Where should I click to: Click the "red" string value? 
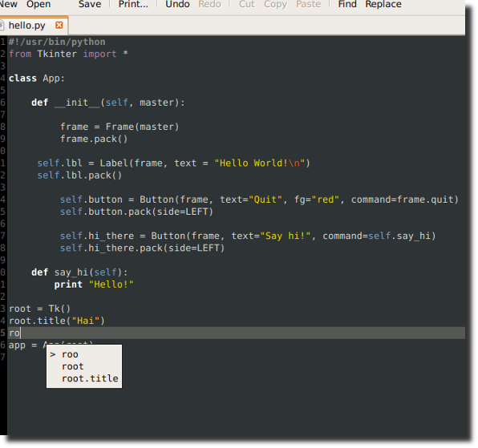point(326,200)
